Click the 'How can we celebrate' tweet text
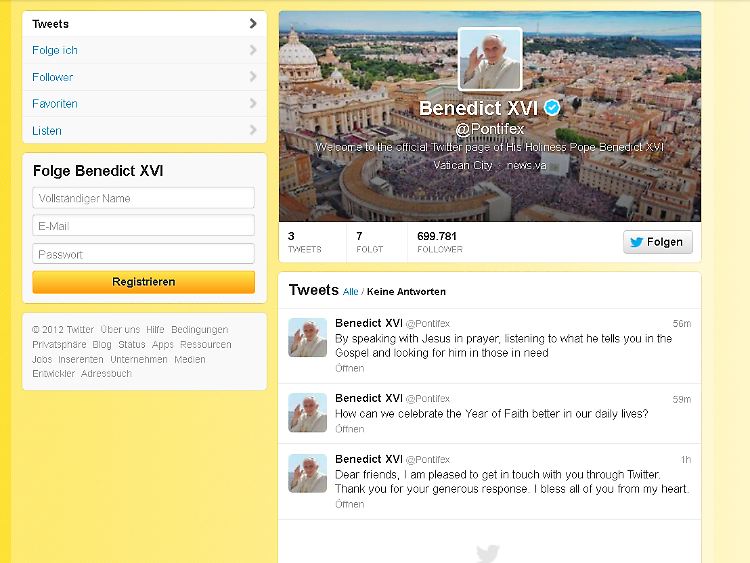 492,414
